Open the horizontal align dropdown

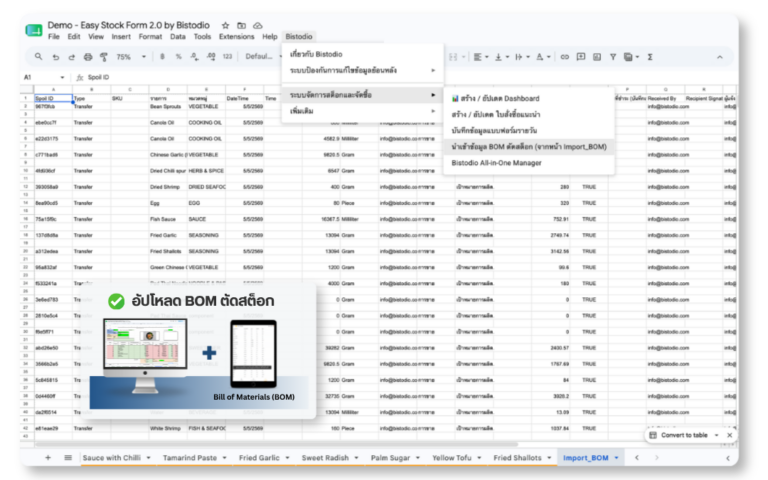[x=481, y=57]
